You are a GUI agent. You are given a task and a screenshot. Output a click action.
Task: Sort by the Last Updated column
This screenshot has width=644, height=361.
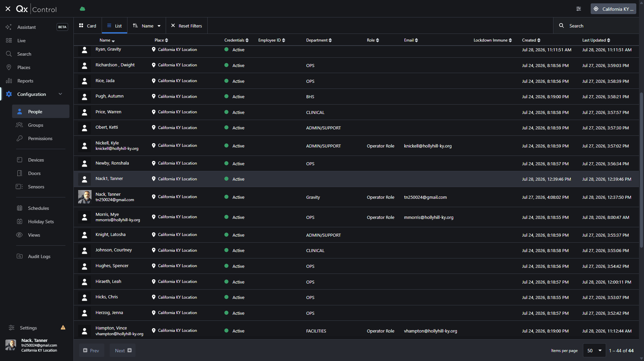tap(596, 40)
